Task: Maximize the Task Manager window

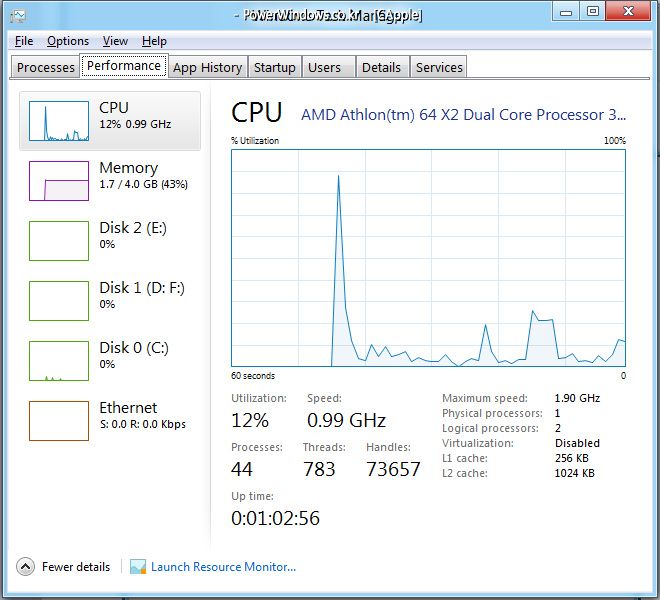Action: pos(593,11)
